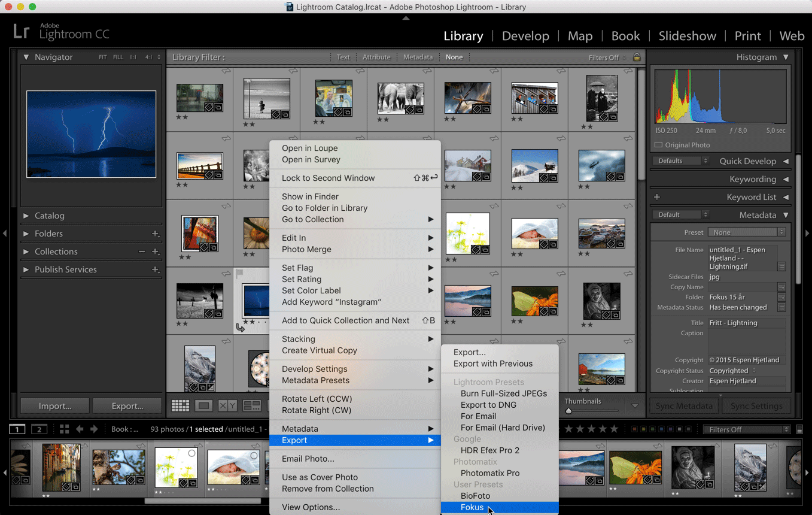Set up Publish Services with plus icon
Image resolution: width=812 pixels, height=515 pixels.
click(155, 269)
